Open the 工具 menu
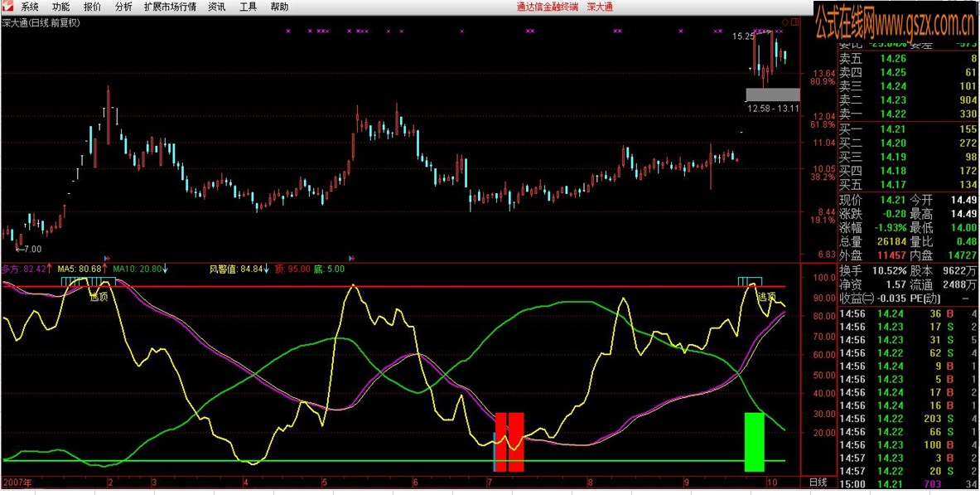 (x=249, y=7)
